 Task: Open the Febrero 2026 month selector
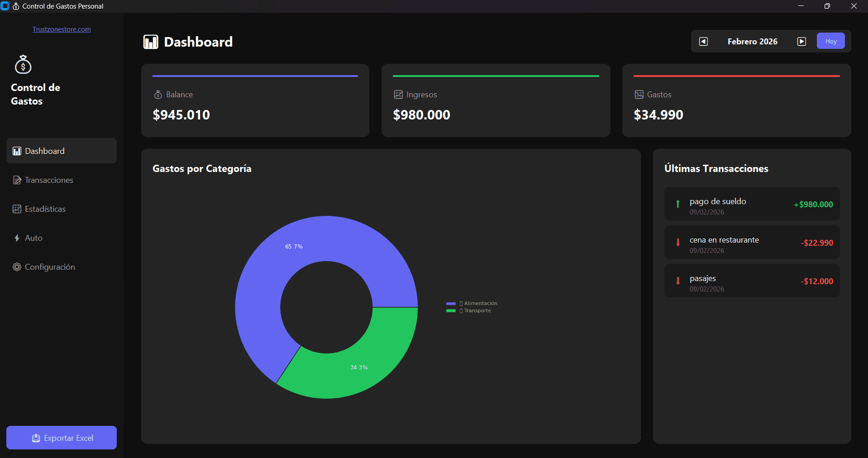[752, 41]
